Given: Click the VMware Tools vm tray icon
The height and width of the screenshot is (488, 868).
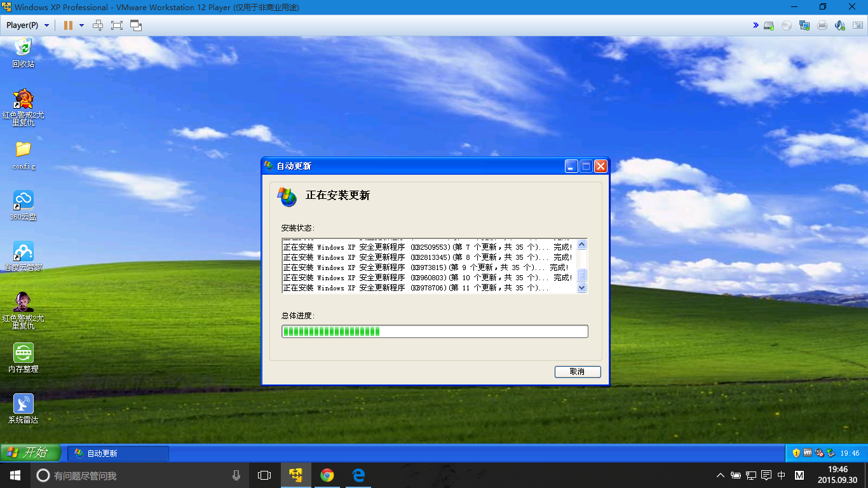Looking at the screenshot, I should [x=808, y=453].
